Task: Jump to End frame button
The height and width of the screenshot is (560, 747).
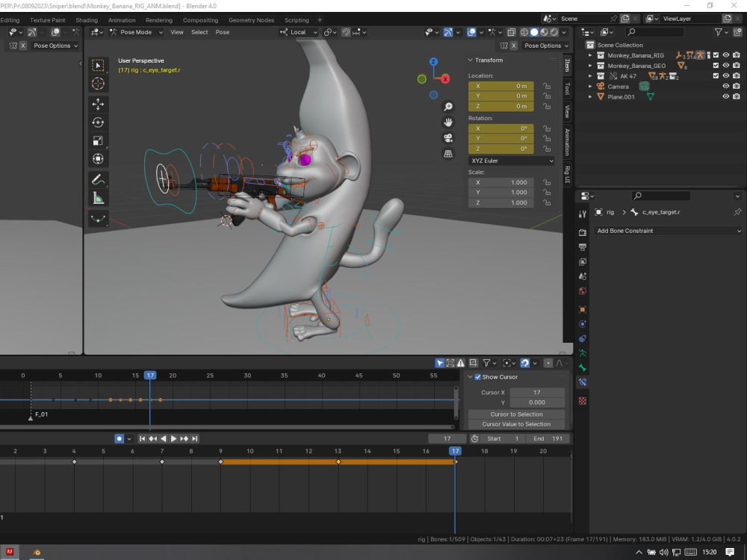Action: point(194,438)
